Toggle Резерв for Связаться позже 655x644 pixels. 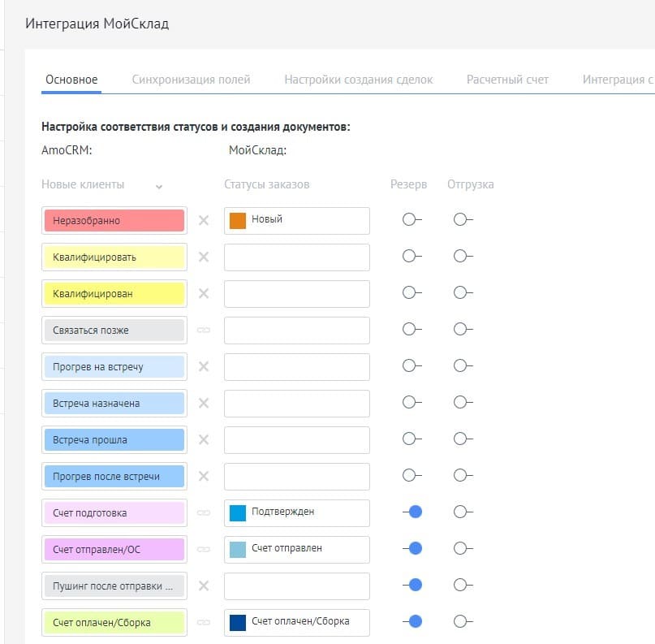(412, 329)
